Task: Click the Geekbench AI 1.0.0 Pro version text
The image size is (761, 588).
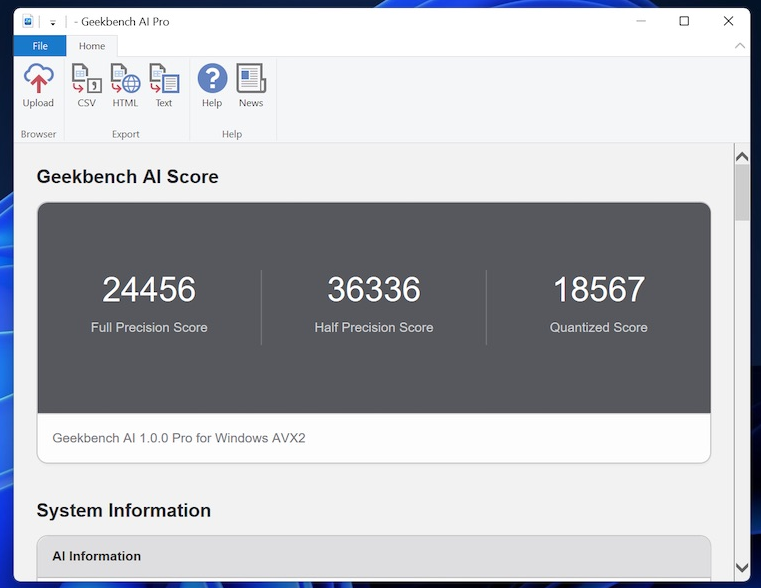Action: click(x=179, y=438)
